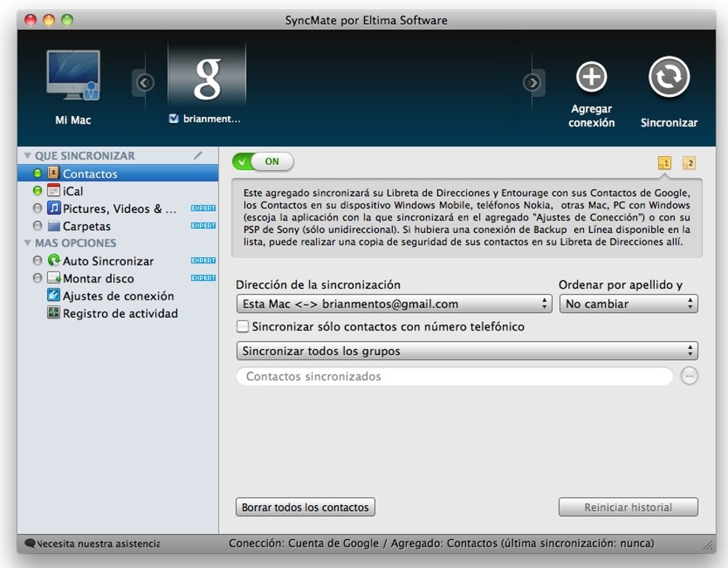Click the Auto Sincronizar green arrow icon
This screenshot has height=568, width=728.
(x=54, y=260)
